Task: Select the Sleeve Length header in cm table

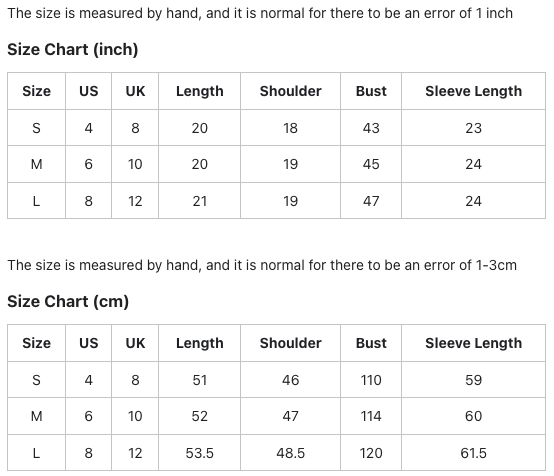Action: (x=473, y=343)
